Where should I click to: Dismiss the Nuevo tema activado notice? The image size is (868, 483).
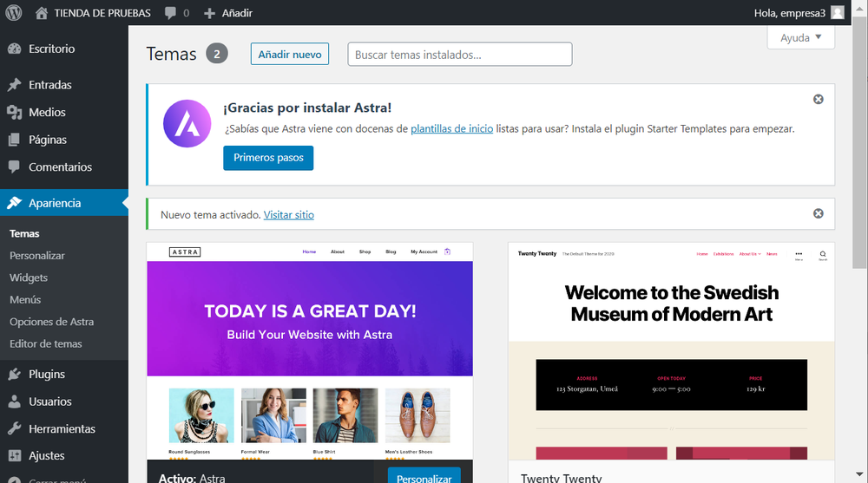pyautogui.click(x=819, y=213)
